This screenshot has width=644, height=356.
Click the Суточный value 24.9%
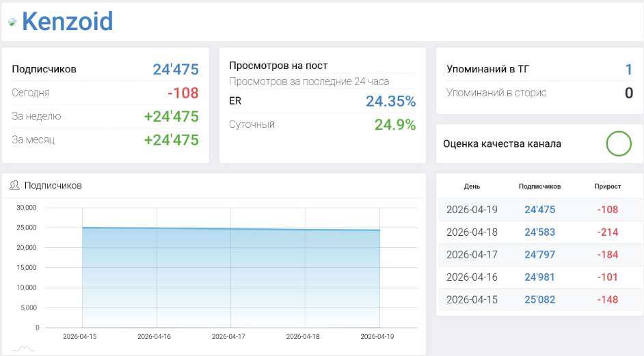(395, 125)
